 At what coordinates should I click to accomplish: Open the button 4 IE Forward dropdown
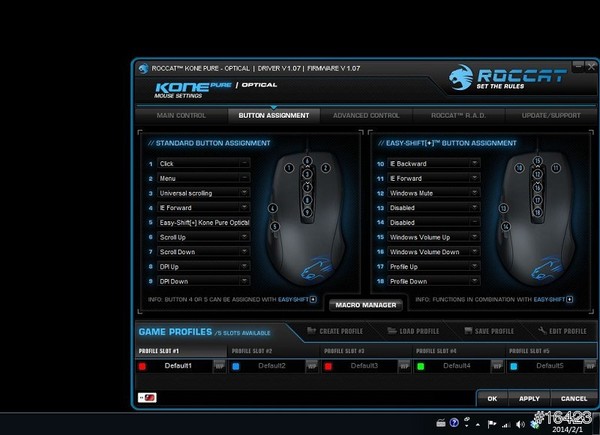(204, 208)
